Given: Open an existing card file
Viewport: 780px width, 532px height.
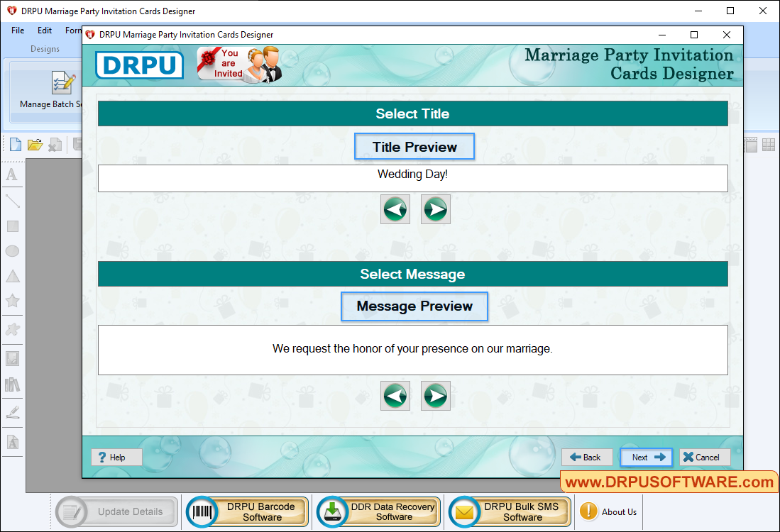Looking at the screenshot, I should pos(35,144).
